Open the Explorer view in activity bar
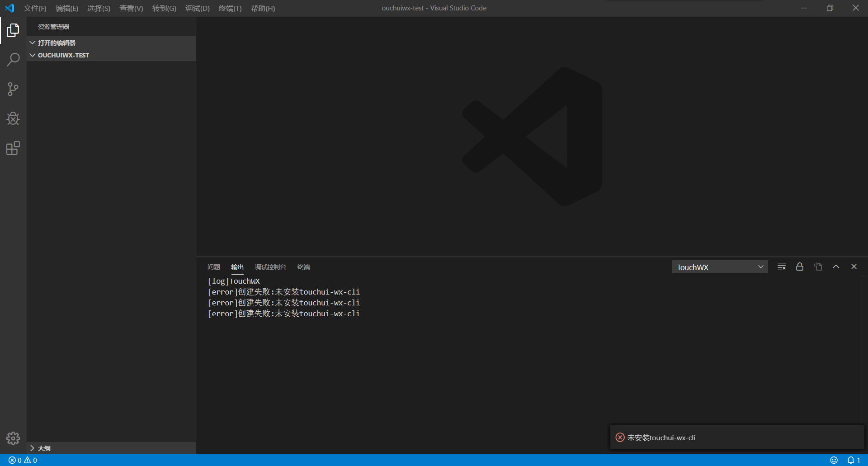Viewport: 868px width, 466px height. [x=13, y=30]
